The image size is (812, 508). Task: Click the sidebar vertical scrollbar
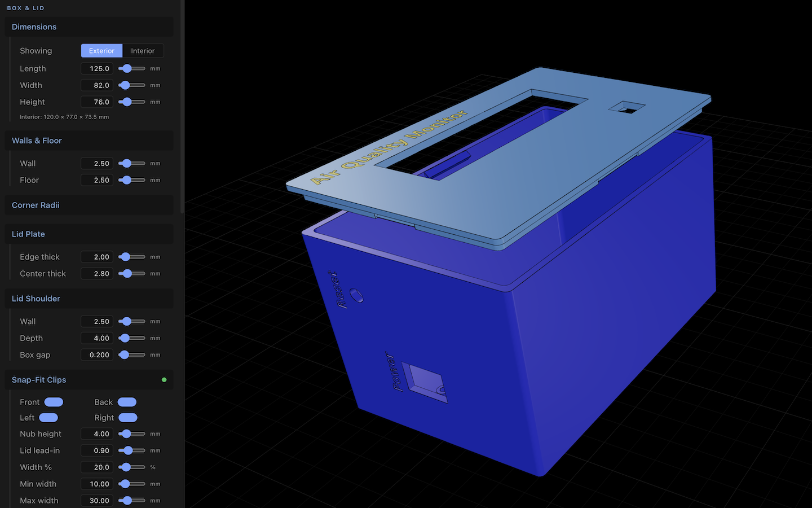pos(182,107)
